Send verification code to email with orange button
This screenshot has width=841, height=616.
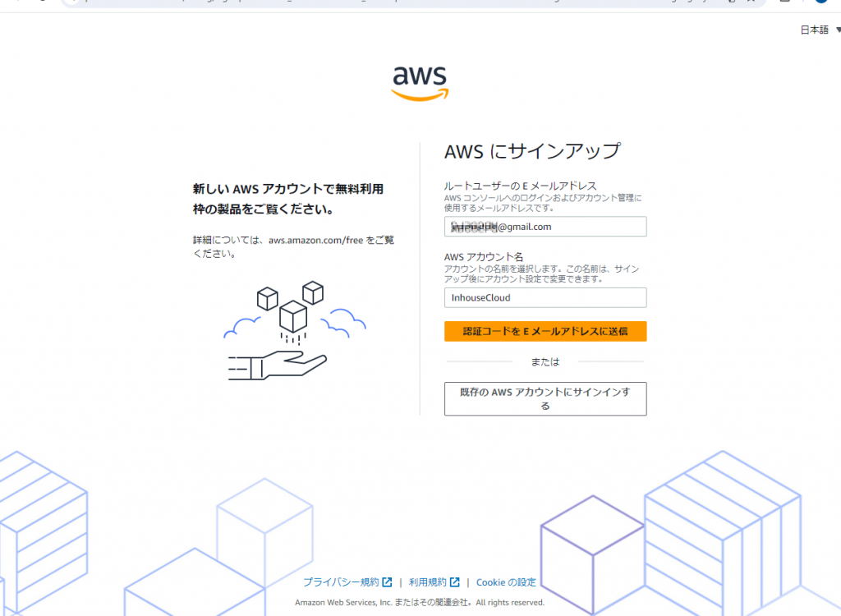pyautogui.click(x=545, y=331)
